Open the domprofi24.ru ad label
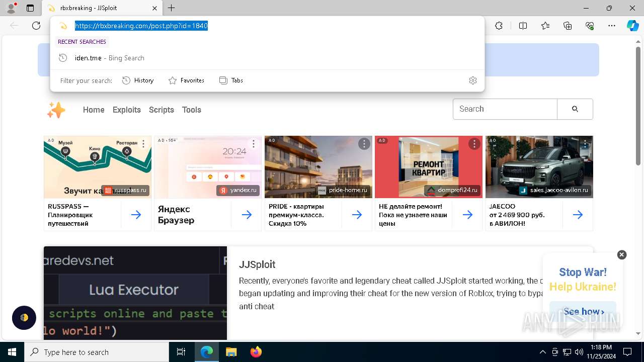The image size is (644, 362). pyautogui.click(x=452, y=190)
